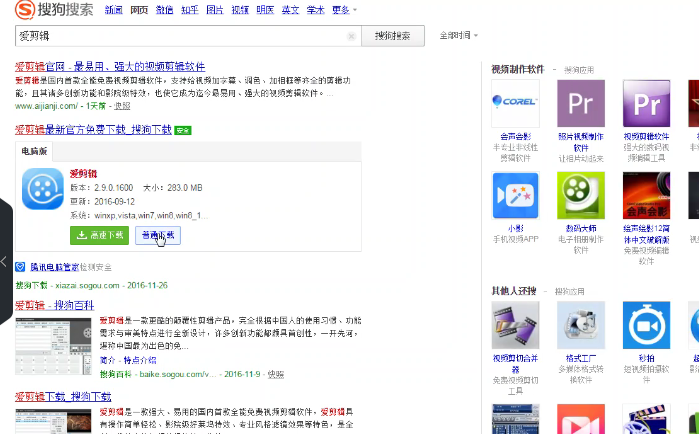Open 爱剪辑最新官方免费下载 result link
Viewport: 699px width, 434px height.
[94, 130]
